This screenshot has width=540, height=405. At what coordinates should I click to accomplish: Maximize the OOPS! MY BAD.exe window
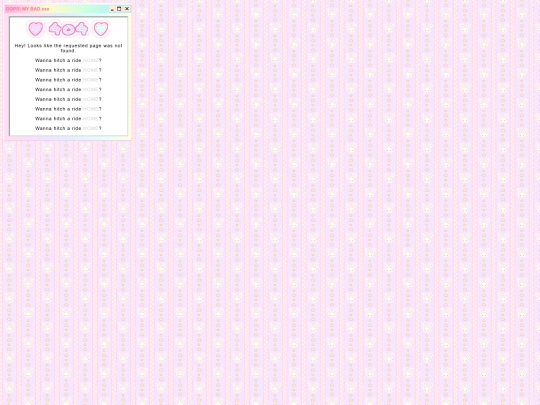point(119,9)
